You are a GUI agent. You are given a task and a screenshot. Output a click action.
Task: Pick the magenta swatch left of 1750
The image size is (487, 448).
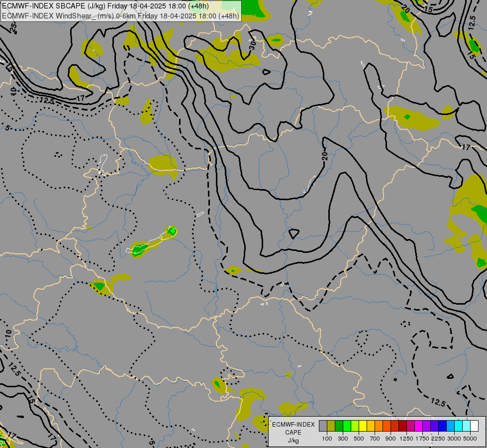(419, 426)
